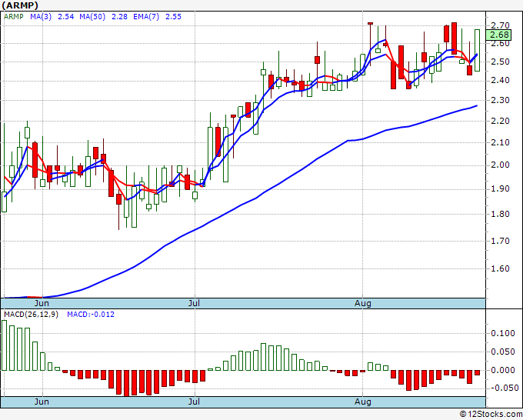This screenshot has height=420, width=523.
Task: Click the 2.50 price axis label
Action: (x=500, y=62)
